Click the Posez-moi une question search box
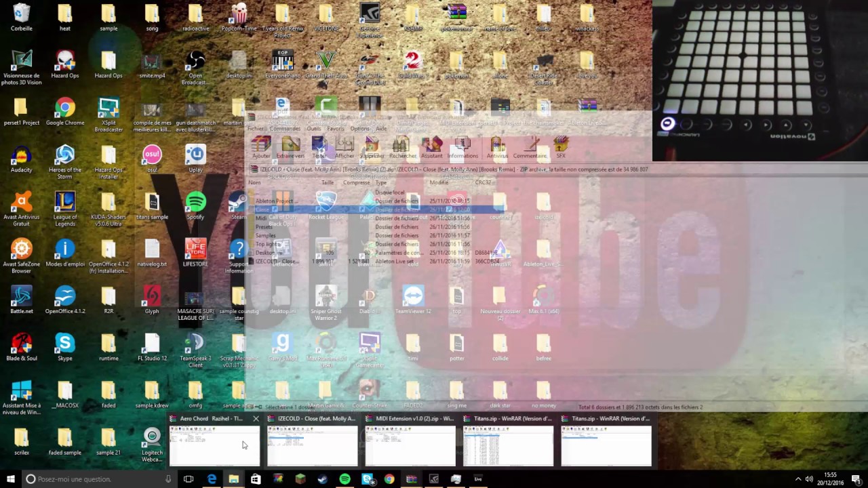 pyautogui.click(x=99, y=479)
